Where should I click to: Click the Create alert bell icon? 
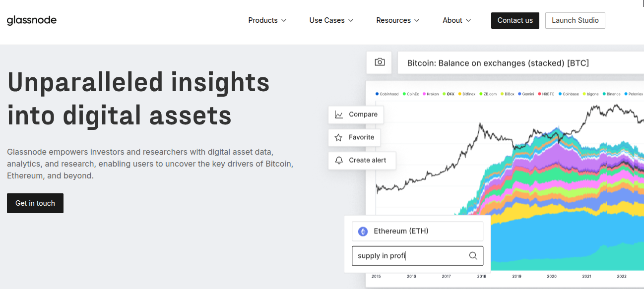point(339,160)
